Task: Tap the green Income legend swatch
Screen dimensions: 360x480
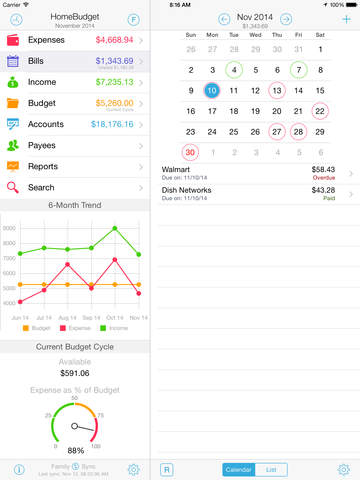Action: (103, 328)
